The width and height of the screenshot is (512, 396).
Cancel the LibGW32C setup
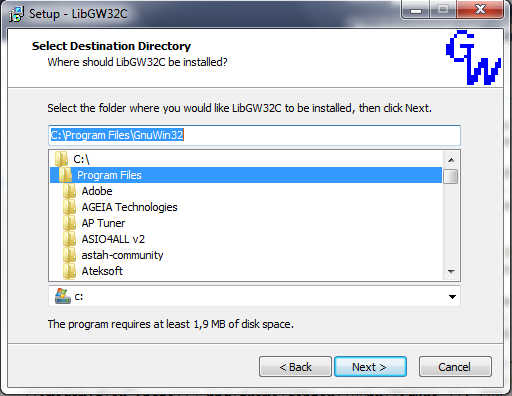coord(455,367)
